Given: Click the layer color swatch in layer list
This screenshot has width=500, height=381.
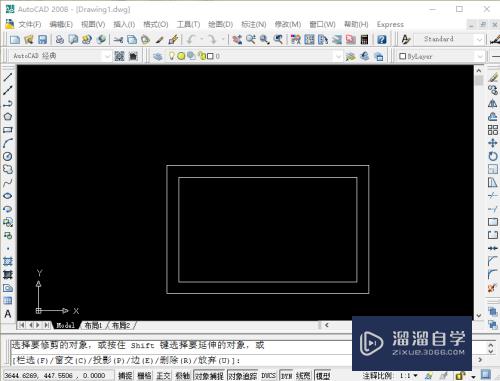Looking at the screenshot, I should 210,56.
